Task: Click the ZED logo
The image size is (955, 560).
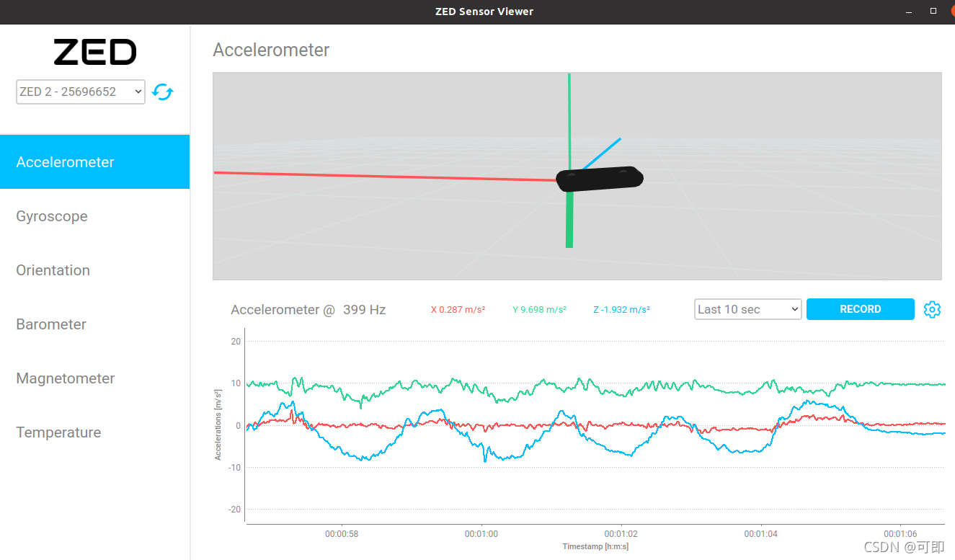Action: pos(95,52)
